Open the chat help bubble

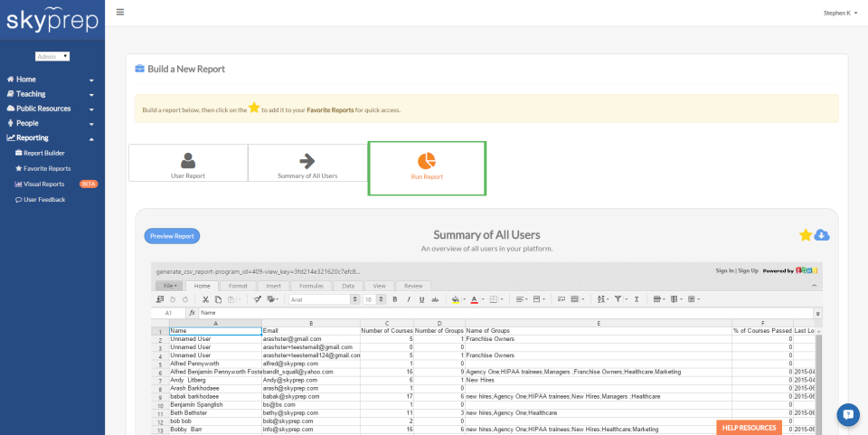(847, 414)
